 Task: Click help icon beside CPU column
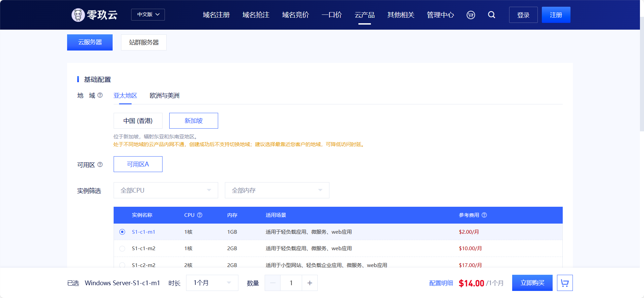pyautogui.click(x=200, y=215)
